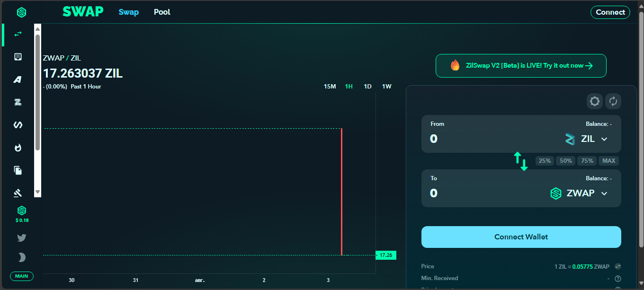Screen dimensions: 644x290
Task: Open the ZIL token dropdown in From
Action: [586, 139]
